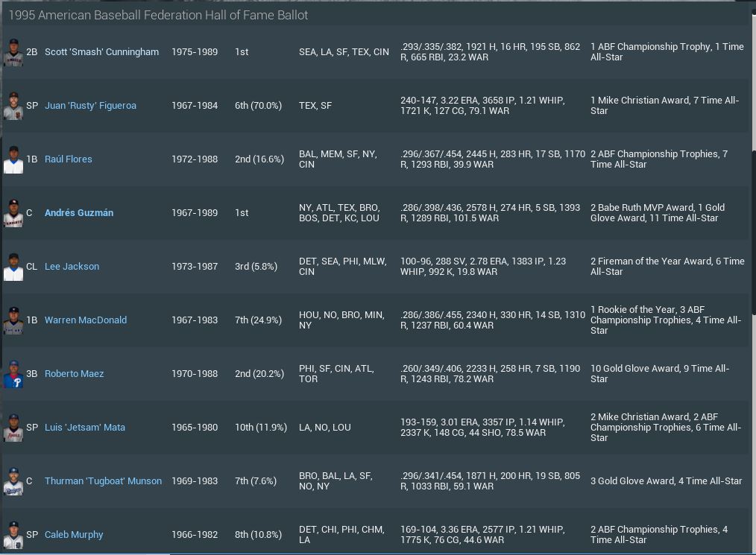
Task: Click Juan Figueroa's player portrait
Action: pos(13,106)
